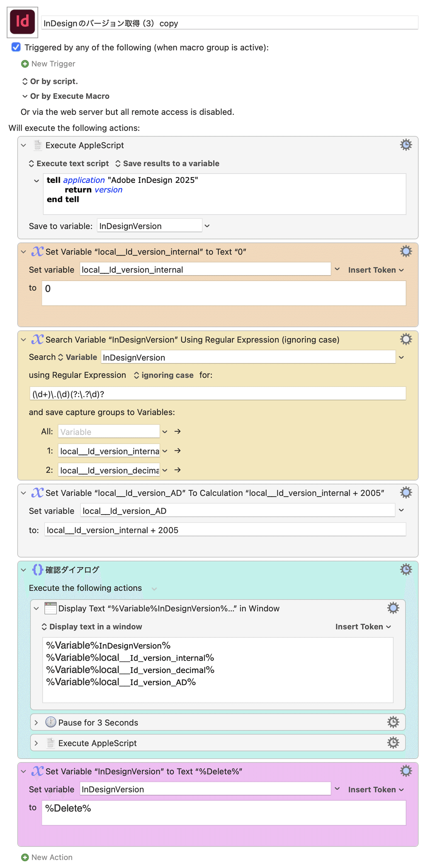Open gear menu of Set Variable InDesignVersion action
This screenshot has width=425, height=868.
coord(406,771)
